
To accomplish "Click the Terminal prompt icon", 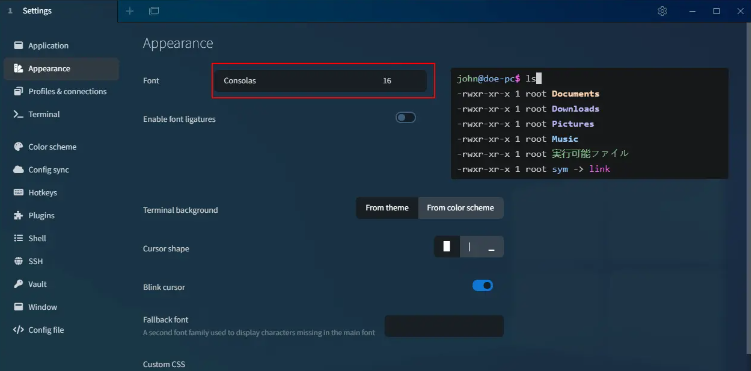I will tap(19, 114).
